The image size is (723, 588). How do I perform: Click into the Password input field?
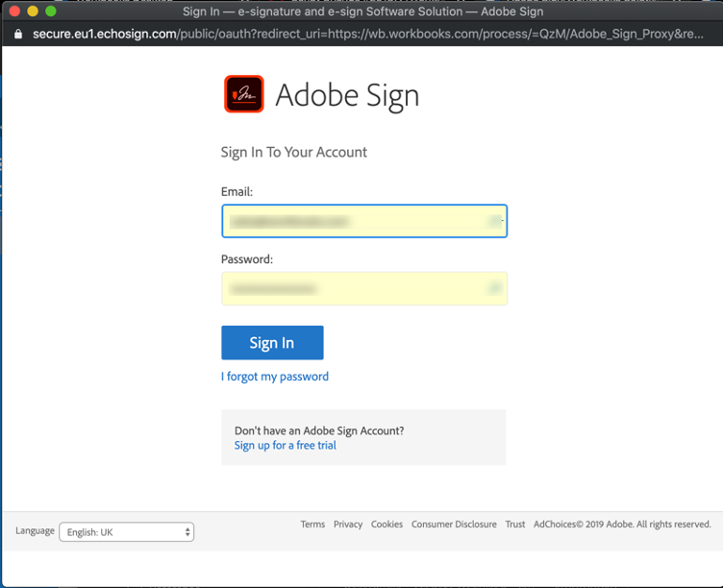click(356, 288)
